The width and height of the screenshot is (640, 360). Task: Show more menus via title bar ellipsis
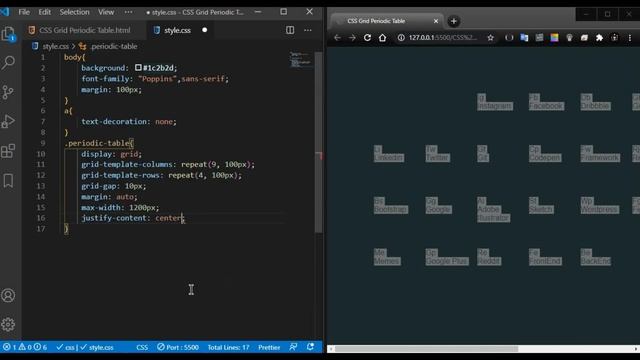(x=128, y=12)
